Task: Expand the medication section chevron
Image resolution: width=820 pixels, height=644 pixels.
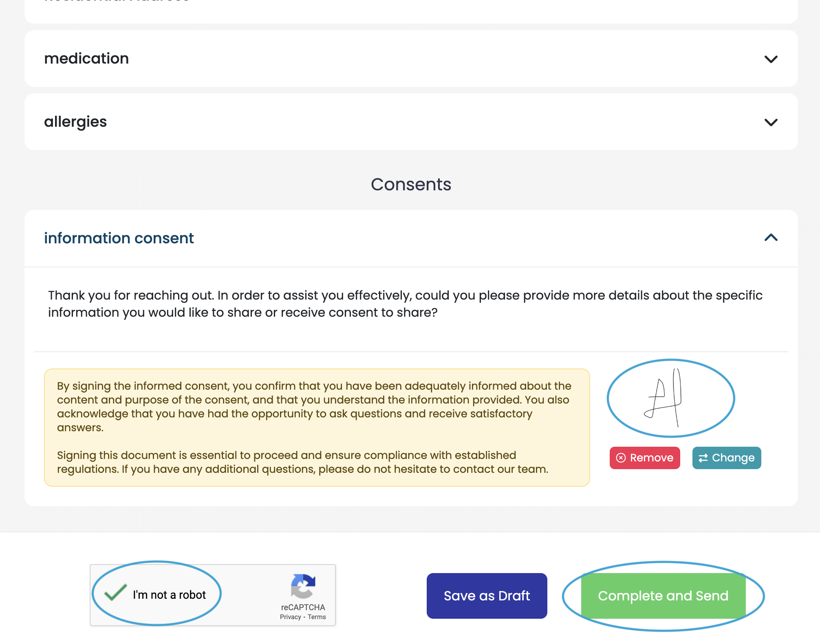Action: point(771,59)
